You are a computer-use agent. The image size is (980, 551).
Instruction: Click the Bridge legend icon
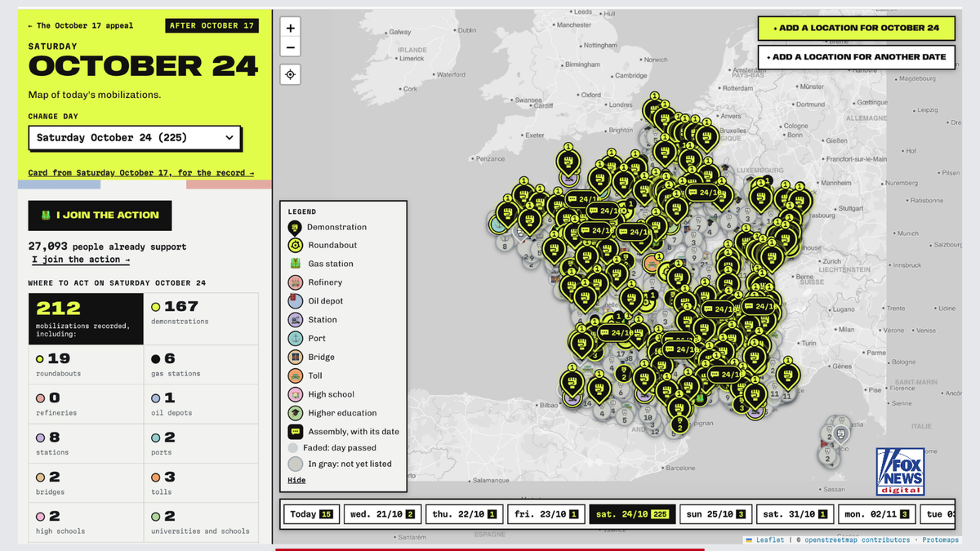(x=295, y=357)
